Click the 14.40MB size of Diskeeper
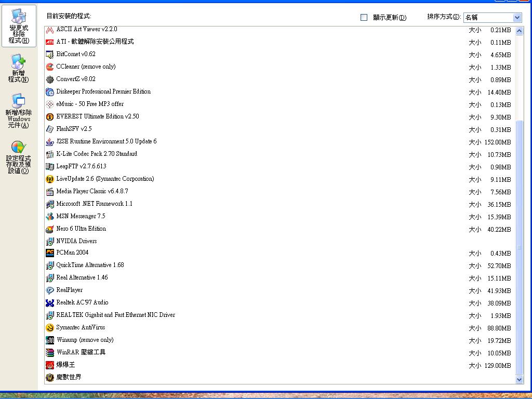This screenshot has height=399, width=532. [499, 92]
